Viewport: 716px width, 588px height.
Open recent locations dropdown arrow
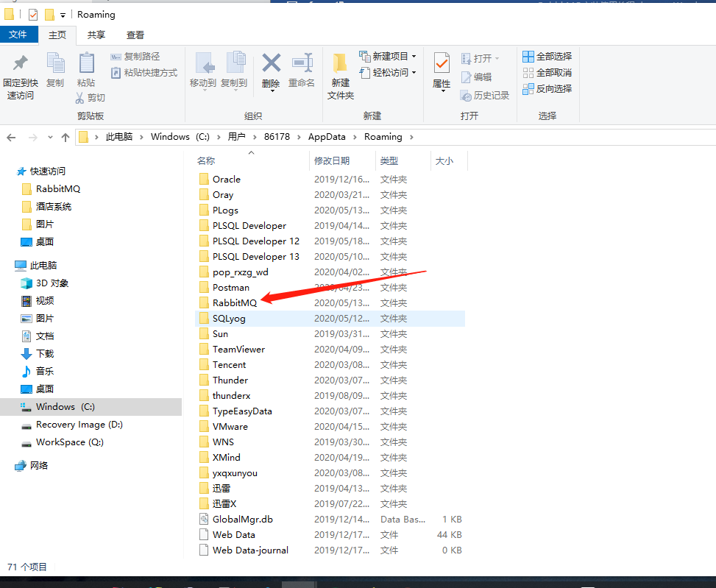pyautogui.click(x=50, y=137)
